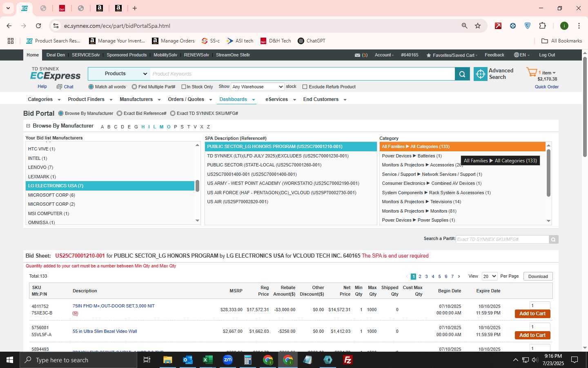Click quantity field for SKU 4811752
Viewport: 588px width, 368px height.
click(x=540, y=305)
